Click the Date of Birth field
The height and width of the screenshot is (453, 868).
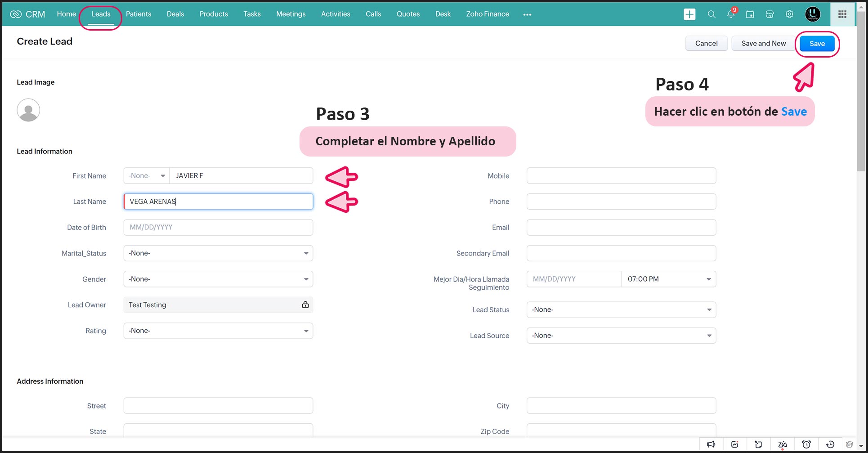click(218, 228)
